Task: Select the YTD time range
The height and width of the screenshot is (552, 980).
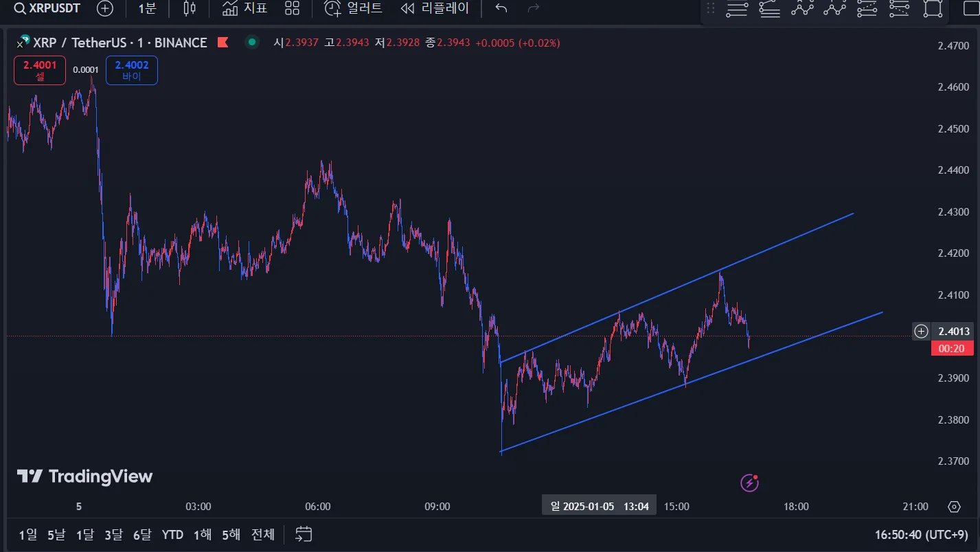Action: (x=172, y=534)
